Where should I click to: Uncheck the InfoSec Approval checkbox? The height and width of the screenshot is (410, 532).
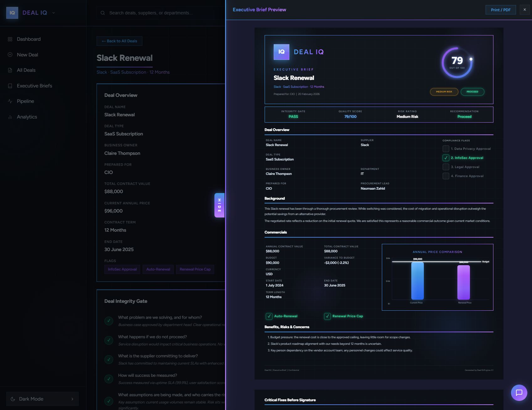[x=446, y=158]
